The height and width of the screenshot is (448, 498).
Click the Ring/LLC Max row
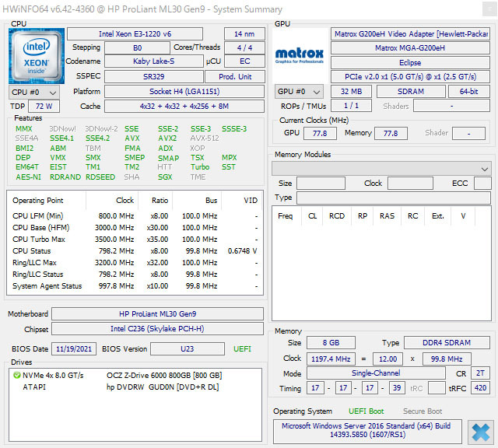tap(135, 263)
